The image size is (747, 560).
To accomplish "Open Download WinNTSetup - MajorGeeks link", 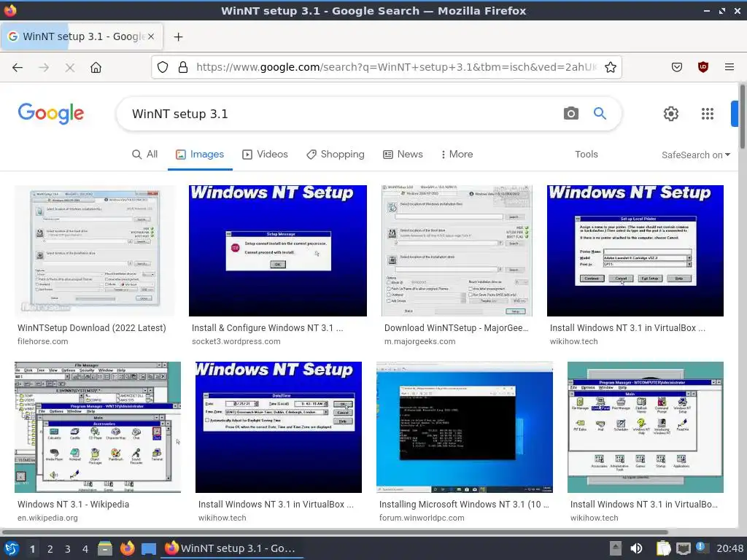I will pyautogui.click(x=457, y=327).
